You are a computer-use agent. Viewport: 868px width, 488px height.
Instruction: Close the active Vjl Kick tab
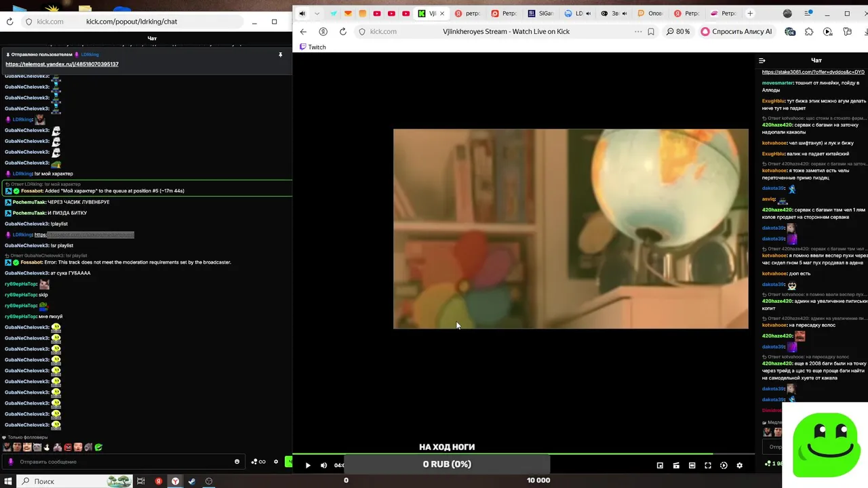(x=443, y=14)
